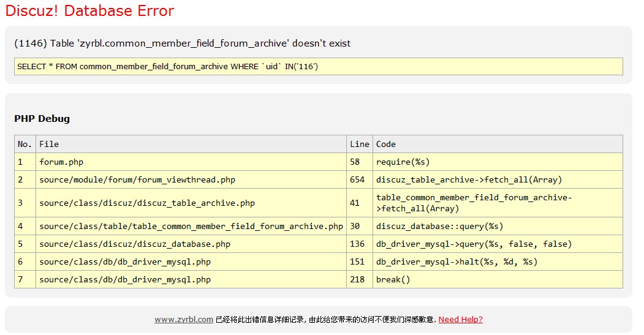Select db_driver_mysql.php path in row 7

[x=125, y=280]
